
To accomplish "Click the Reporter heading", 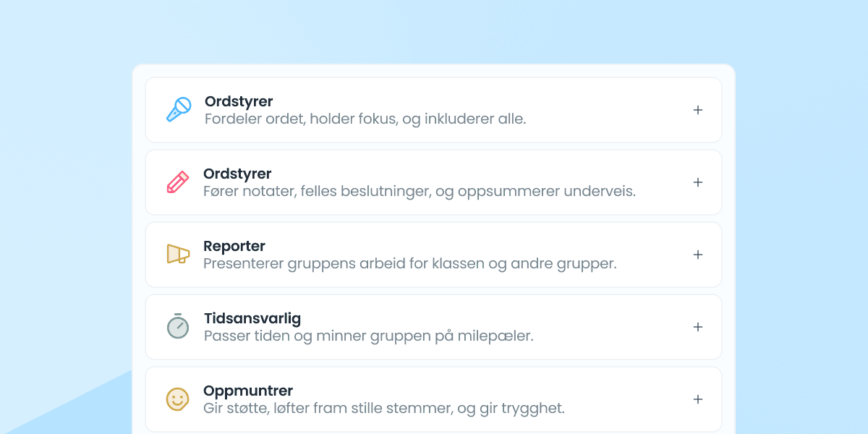I will (x=234, y=246).
